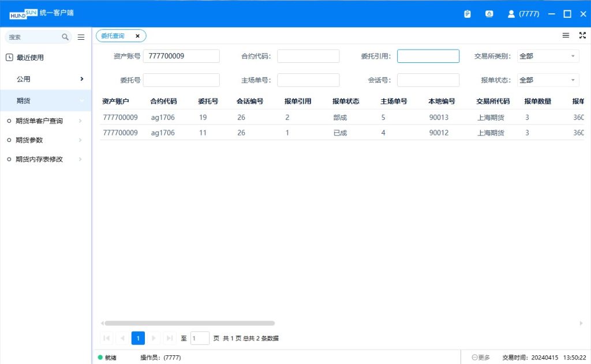591x364 pixels.
Task: Click the fullscreen expand icon
Action: (582, 36)
